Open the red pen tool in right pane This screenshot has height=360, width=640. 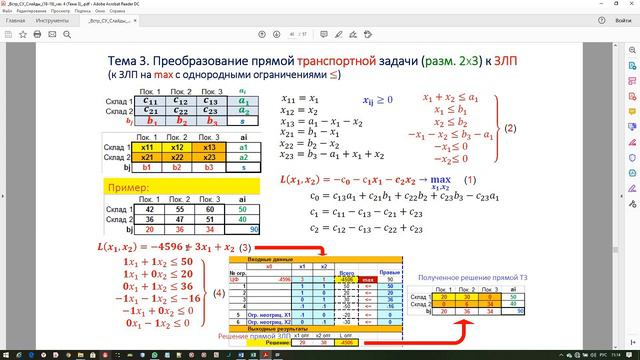632,142
